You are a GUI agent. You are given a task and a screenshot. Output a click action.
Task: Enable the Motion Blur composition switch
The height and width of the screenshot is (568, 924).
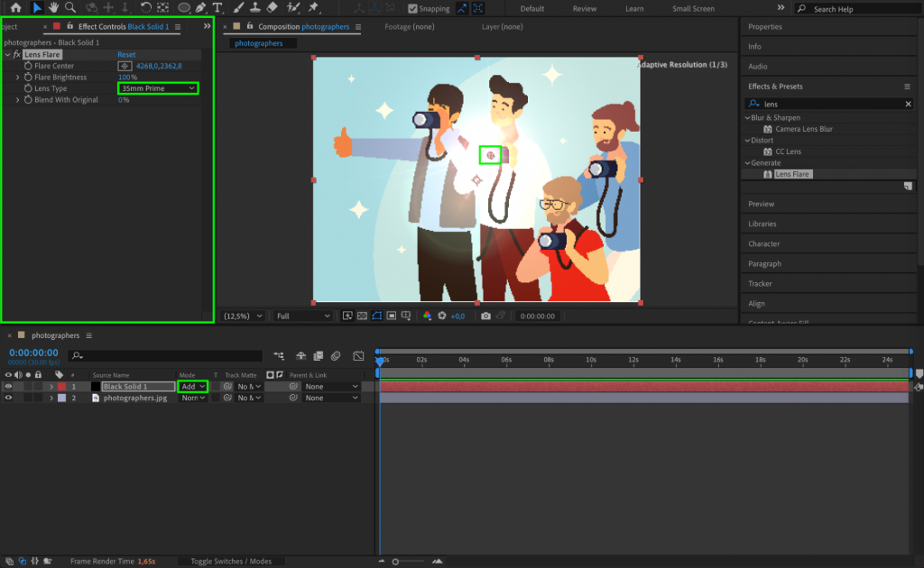pyautogui.click(x=336, y=355)
